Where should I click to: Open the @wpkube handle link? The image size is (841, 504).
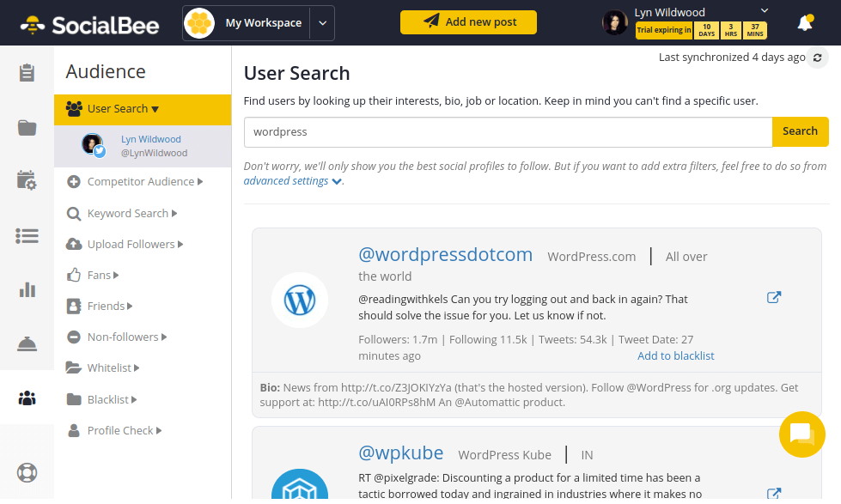400,453
